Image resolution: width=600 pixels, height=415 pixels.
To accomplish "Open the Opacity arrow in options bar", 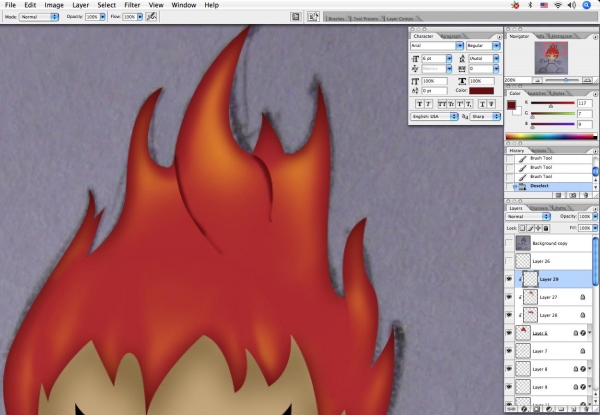I will click(103, 17).
